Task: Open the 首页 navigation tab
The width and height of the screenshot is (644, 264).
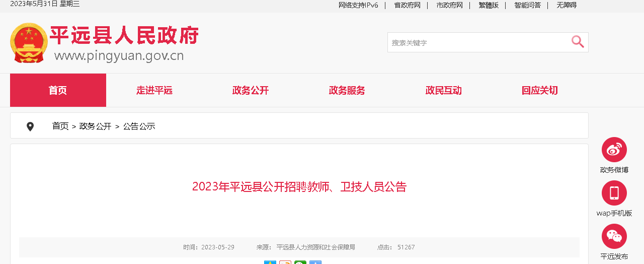Action: click(58, 90)
